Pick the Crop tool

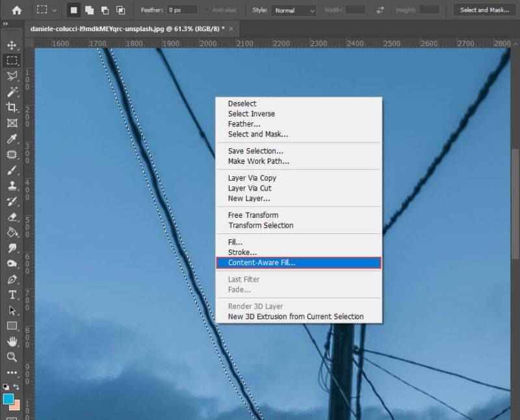click(x=12, y=107)
